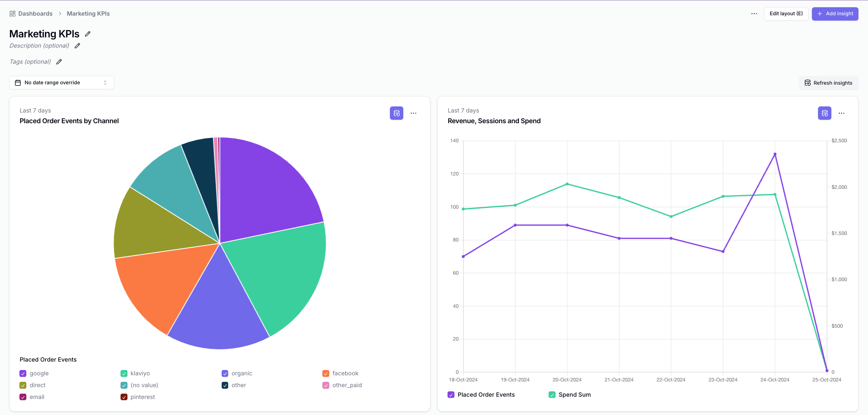The width and height of the screenshot is (868, 415).
Task: Uncheck the google channel checkbox
Action: click(x=23, y=373)
